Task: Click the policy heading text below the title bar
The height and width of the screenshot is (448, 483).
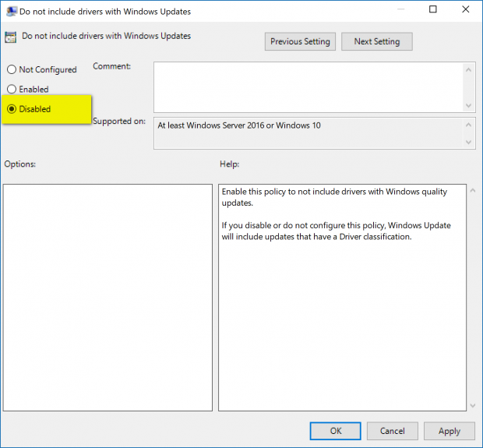Action: coord(106,36)
